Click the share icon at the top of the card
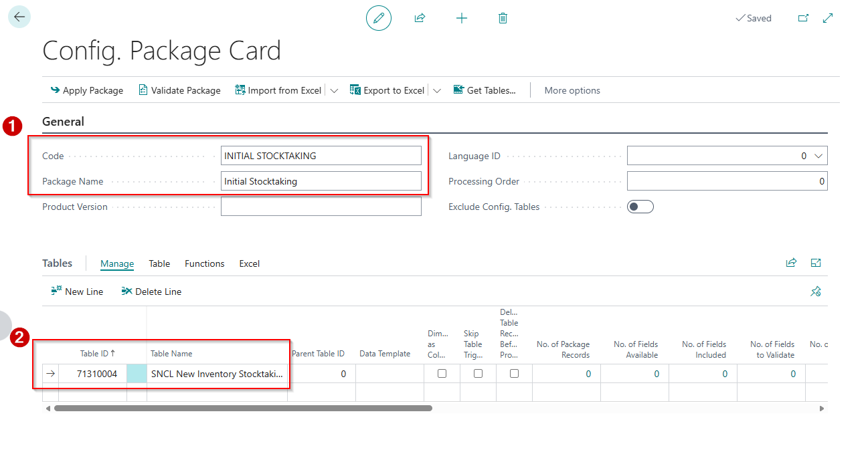 [420, 18]
